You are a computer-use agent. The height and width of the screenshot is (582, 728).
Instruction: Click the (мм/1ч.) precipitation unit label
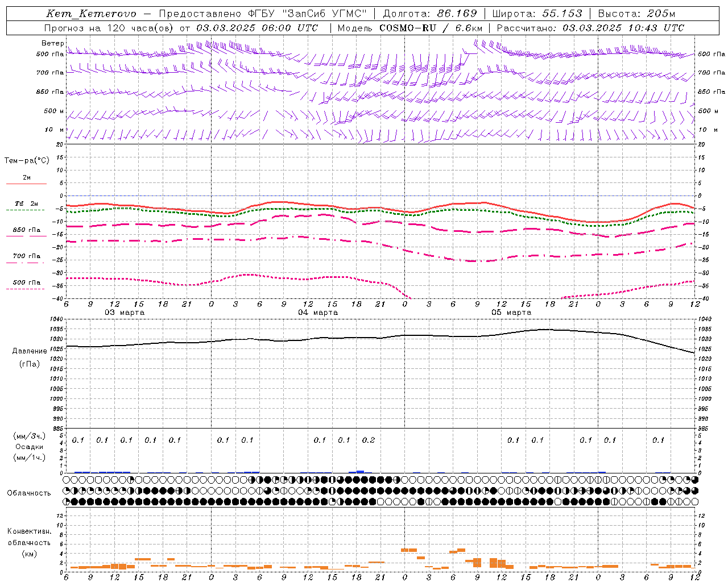tap(28, 458)
